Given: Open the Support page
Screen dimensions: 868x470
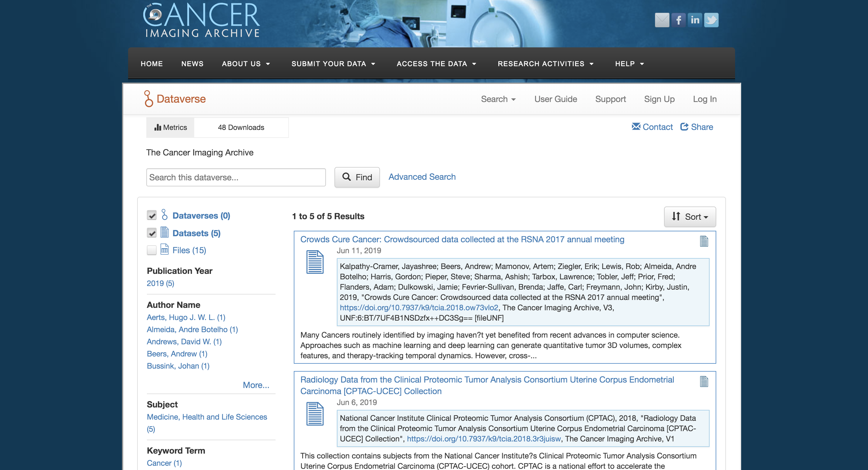Looking at the screenshot, I should click(x=611, y=99).
